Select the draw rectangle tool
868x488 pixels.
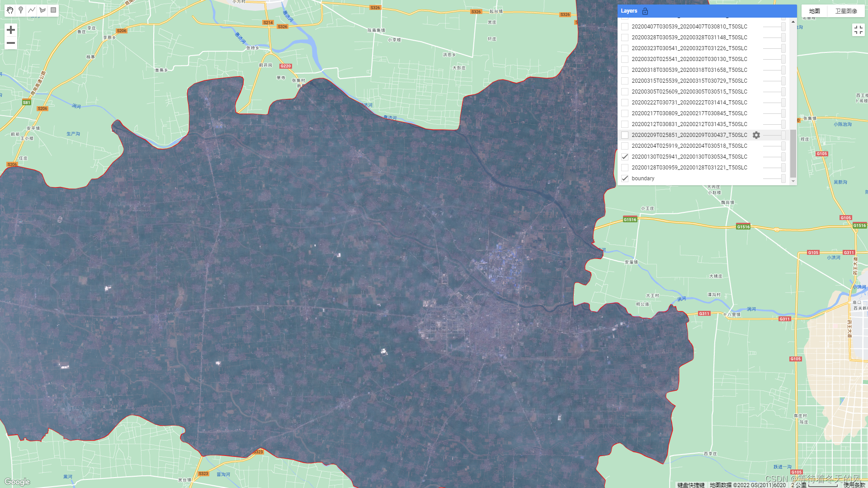[53, 10]
